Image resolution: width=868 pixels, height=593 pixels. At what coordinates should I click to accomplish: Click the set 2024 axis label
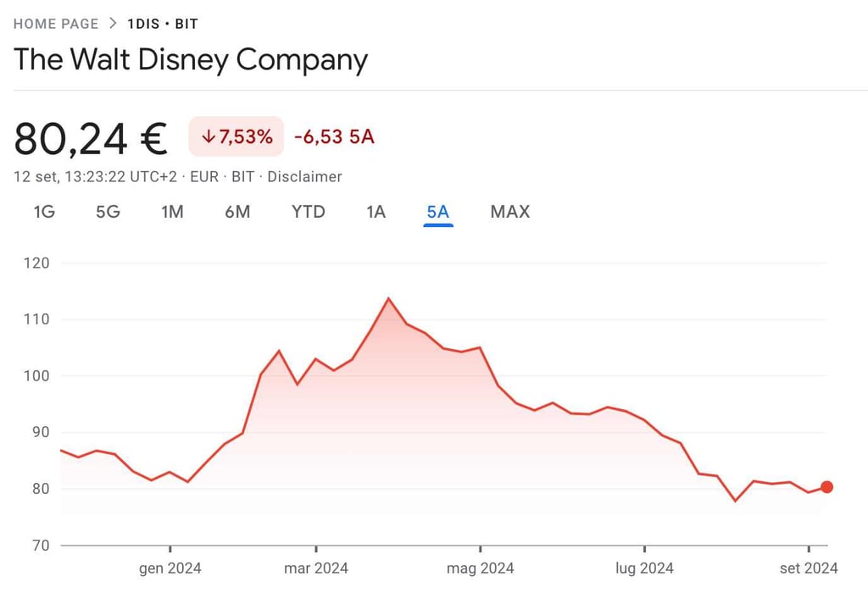pyautogui.click(x=809, y=568)
